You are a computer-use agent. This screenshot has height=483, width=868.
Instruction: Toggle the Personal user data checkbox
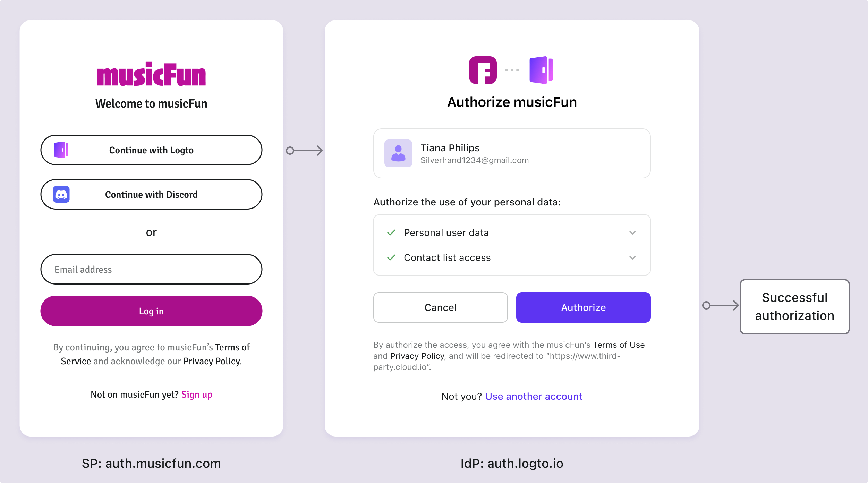(x=392, y=232)
